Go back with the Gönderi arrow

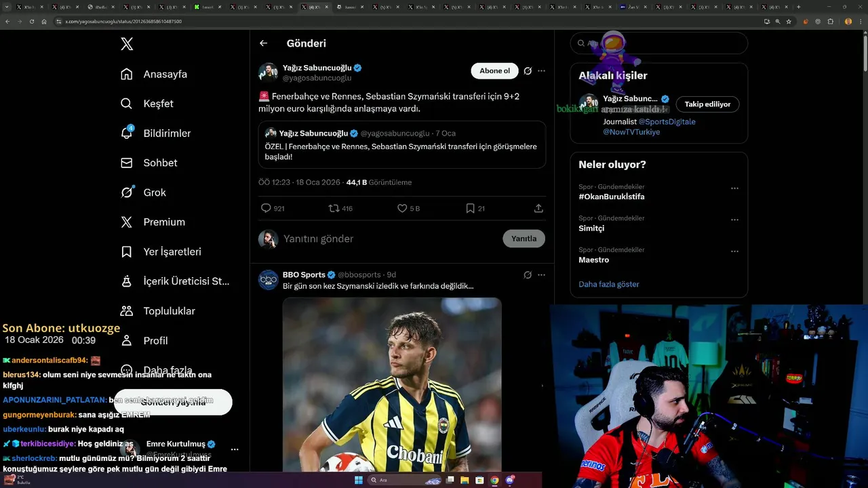point(264,43)
